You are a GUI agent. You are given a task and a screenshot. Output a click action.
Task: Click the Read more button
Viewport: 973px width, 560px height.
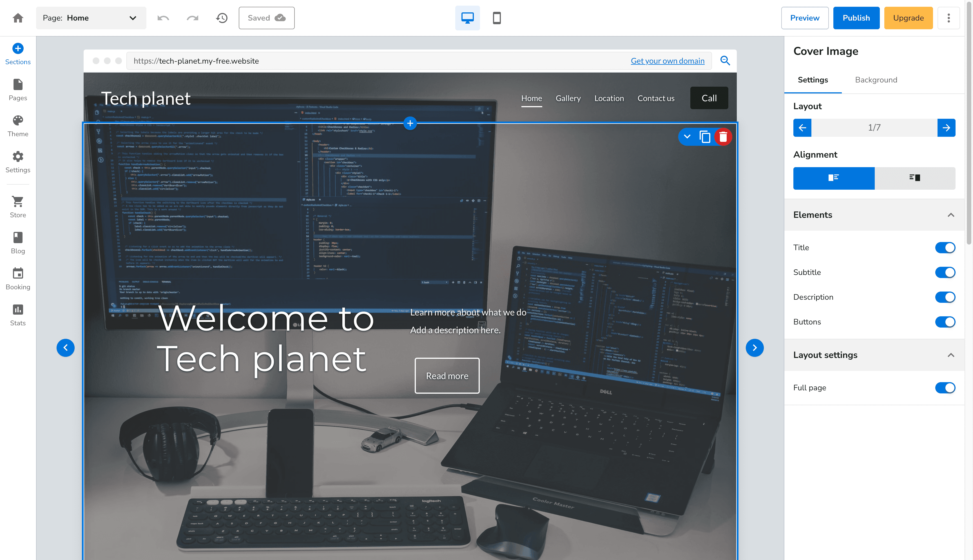pos(447,375)
